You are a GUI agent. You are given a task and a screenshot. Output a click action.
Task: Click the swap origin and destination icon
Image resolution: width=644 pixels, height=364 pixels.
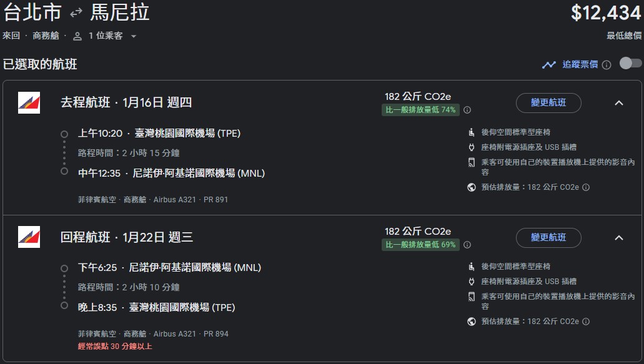click(x=76, y=12)
